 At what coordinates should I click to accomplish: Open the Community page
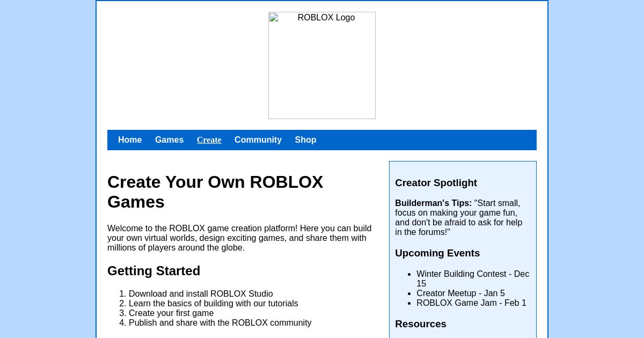tap(258, 139)
